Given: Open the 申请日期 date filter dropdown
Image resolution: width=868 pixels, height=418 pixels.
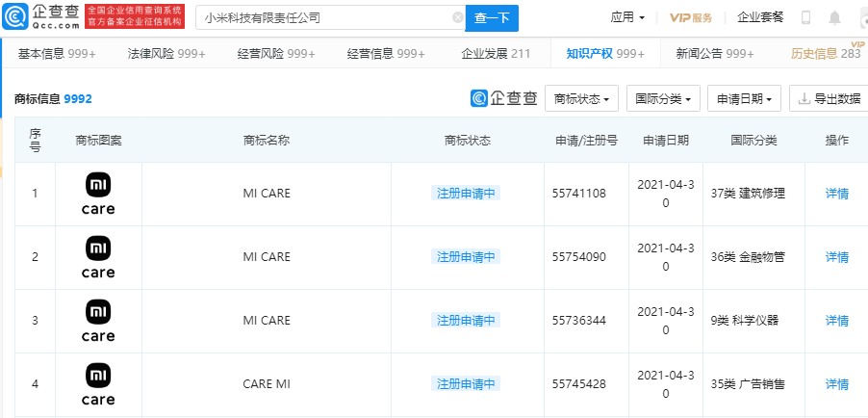Looking at the screenshot, I should click(745, 98).
